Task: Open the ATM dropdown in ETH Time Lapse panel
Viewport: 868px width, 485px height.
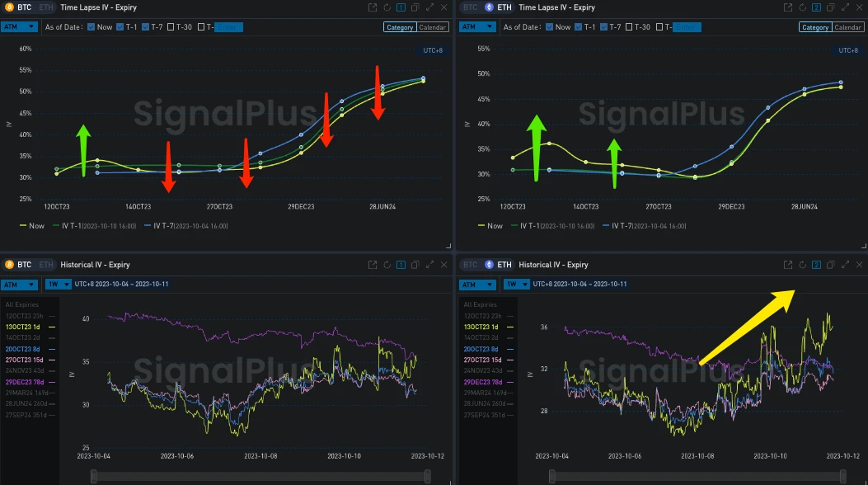Action: 476,26
